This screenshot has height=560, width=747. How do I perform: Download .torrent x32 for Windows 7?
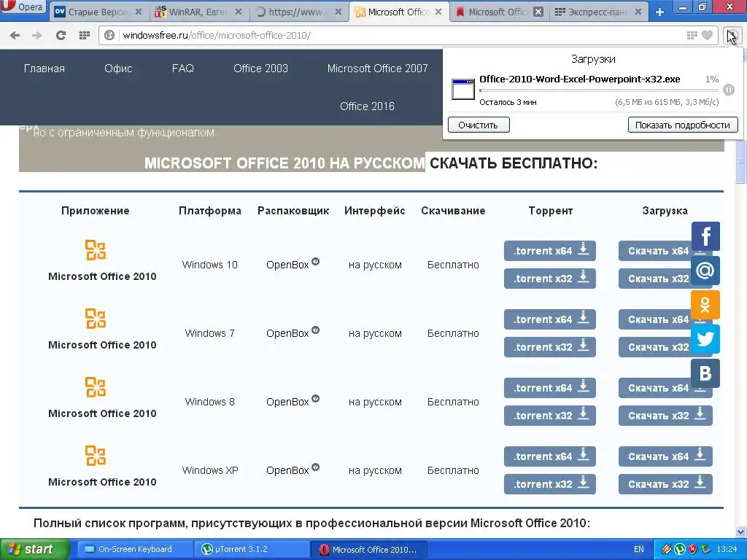[550, 347]
